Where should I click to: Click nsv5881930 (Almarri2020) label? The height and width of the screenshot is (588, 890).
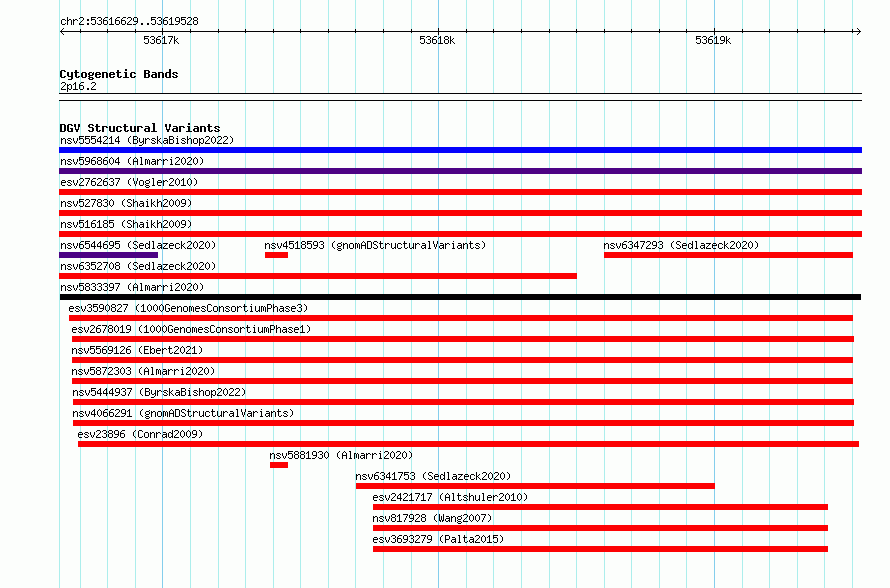click(341, 455)
